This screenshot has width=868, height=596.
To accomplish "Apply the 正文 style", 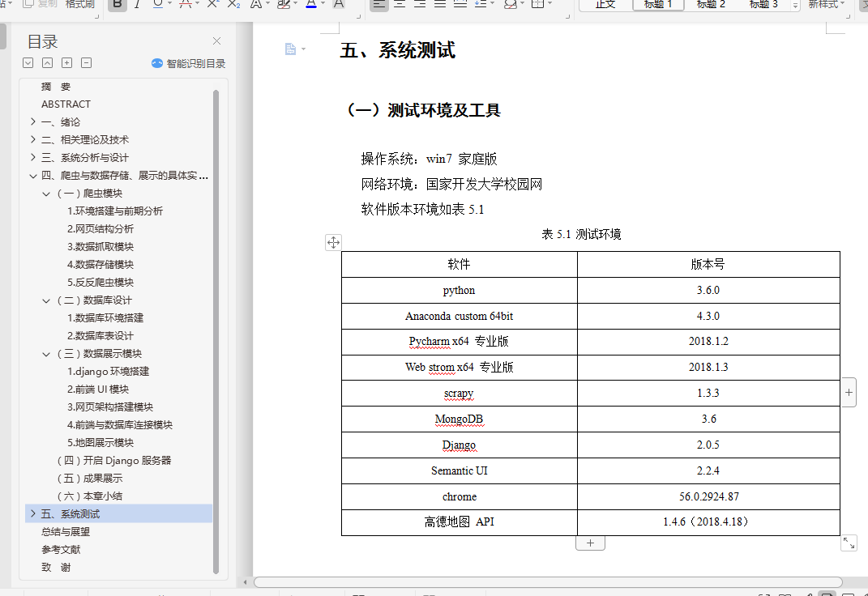I will click(605, 4).
